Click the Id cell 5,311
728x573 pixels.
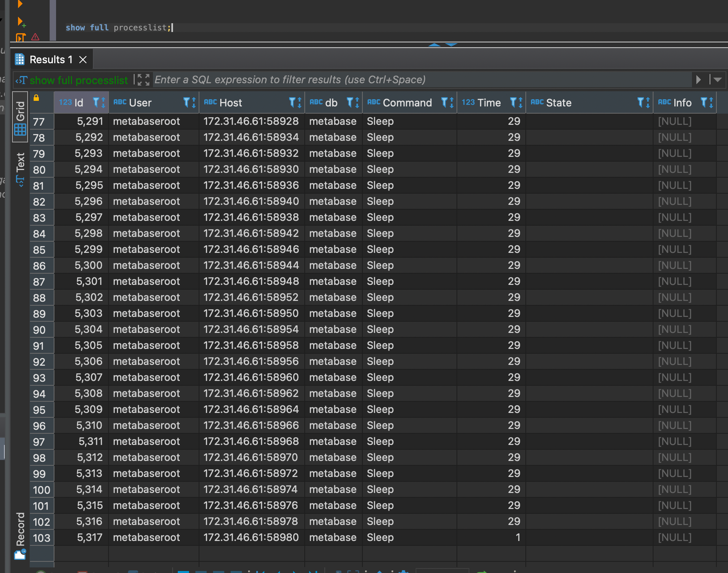coord(81,441)
